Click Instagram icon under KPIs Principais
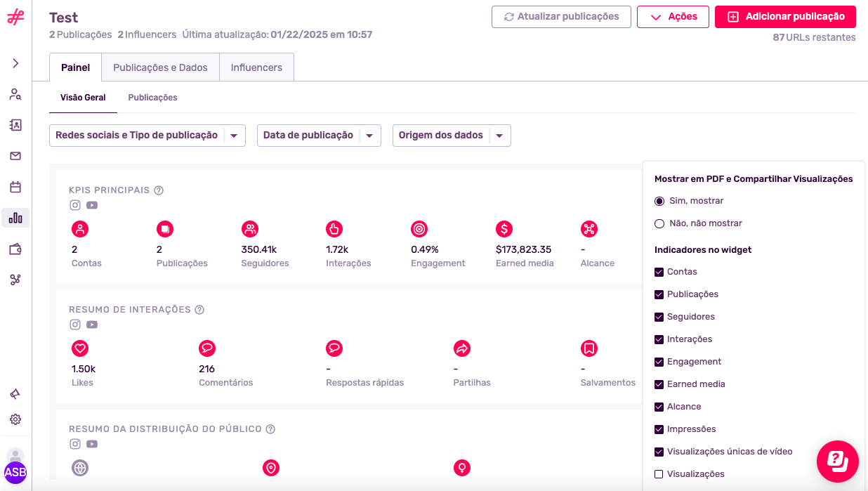 [75, 205]
